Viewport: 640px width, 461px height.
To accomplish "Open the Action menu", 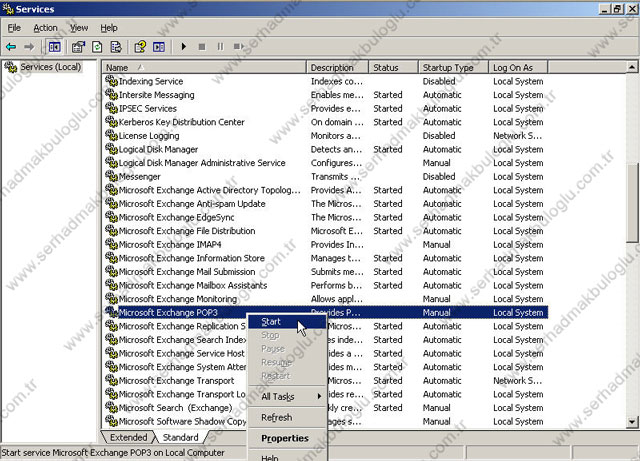I will pos(45,28).
